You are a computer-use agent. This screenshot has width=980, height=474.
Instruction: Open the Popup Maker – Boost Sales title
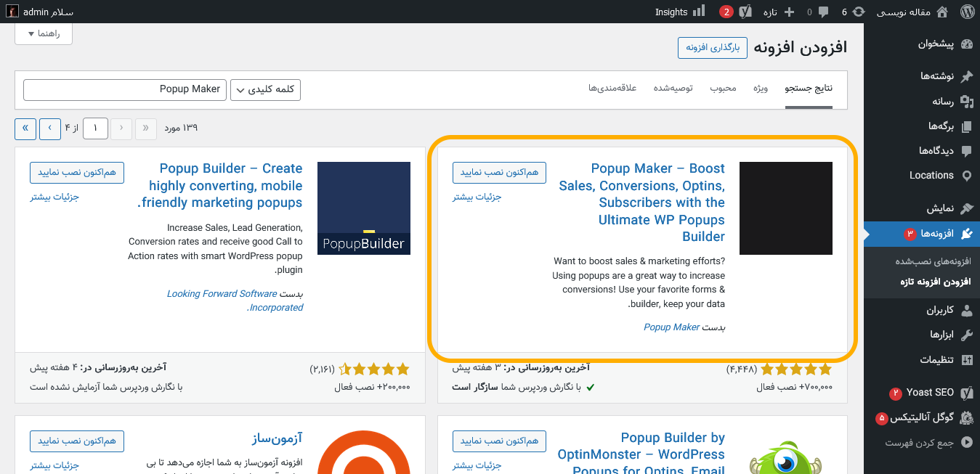click(642, 203)
